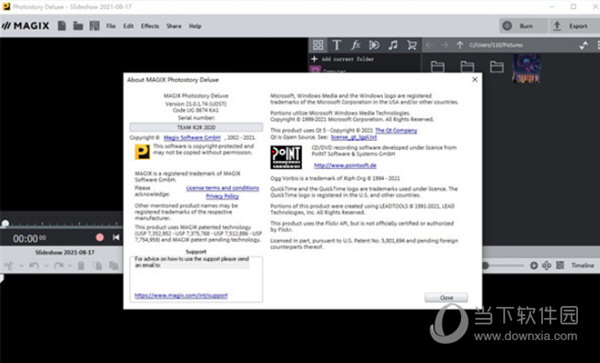The height and width of the screenshot is (363, 600).
Task: Go back with the left arrow in browser
Action: pos(429,45)
